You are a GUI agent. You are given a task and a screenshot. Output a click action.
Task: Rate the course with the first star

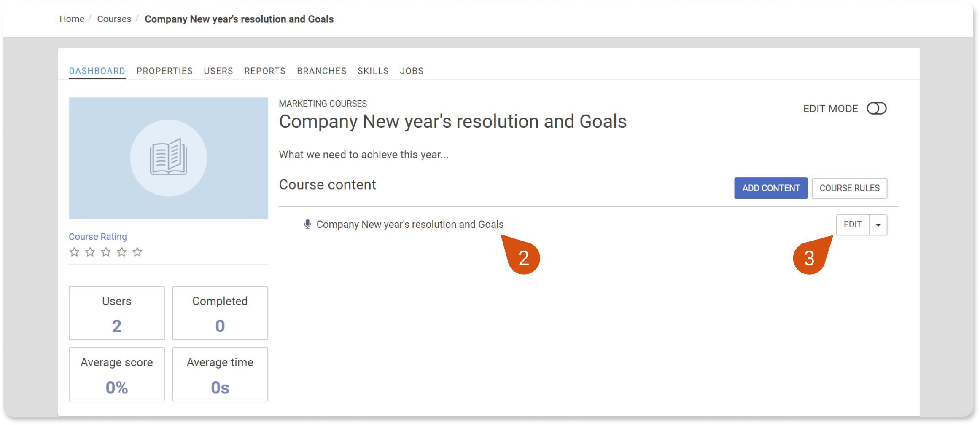click(74, 252)
